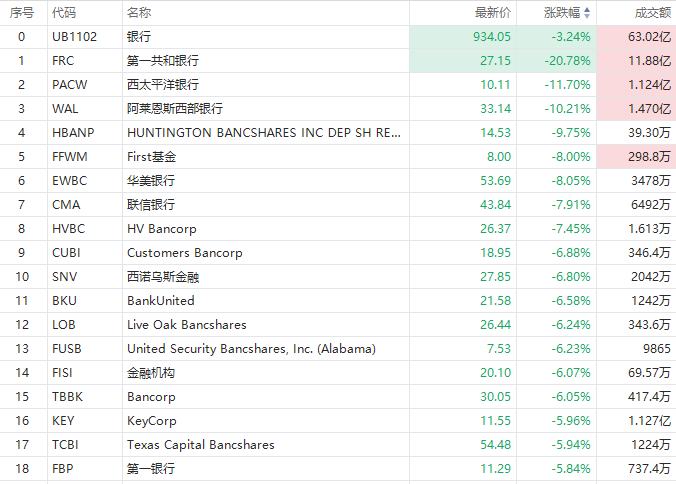Open Texas Capital Bancshares entry

click(x=201, y=444)
